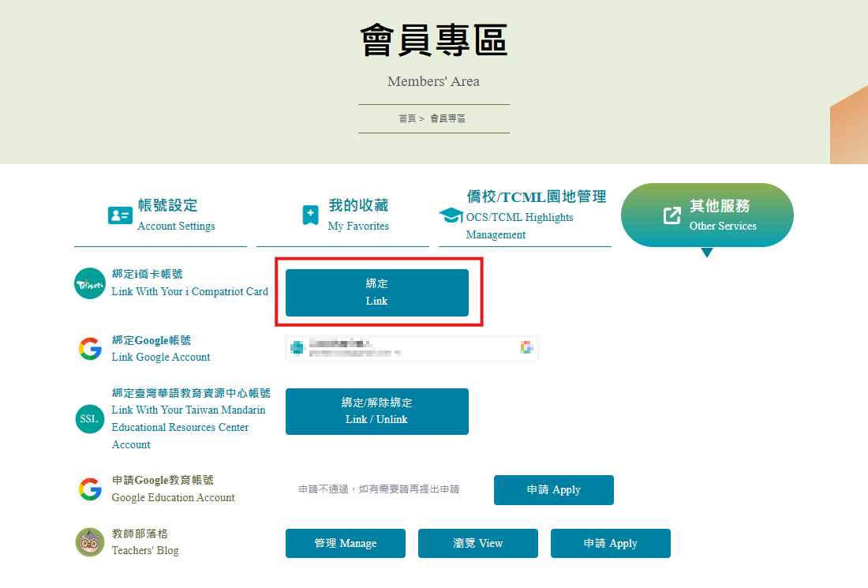Click the 首頁 breadcrumb link
The height and width of the screenshot is (588, 868).
point(407,118)
